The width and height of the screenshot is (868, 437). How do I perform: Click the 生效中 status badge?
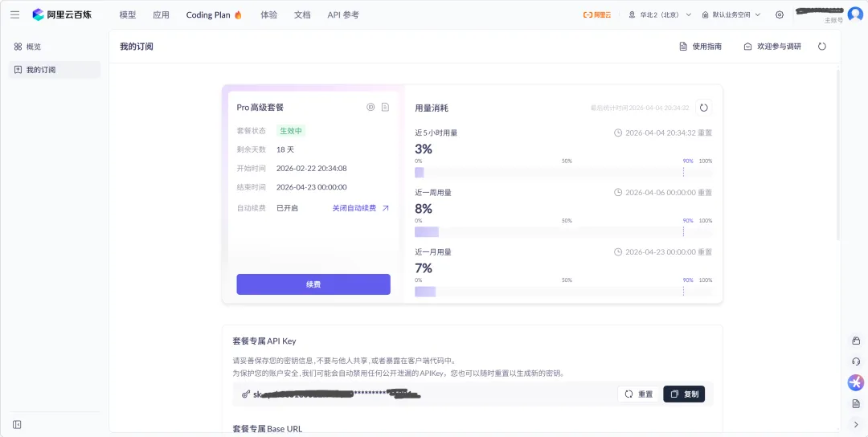point(291,131)
